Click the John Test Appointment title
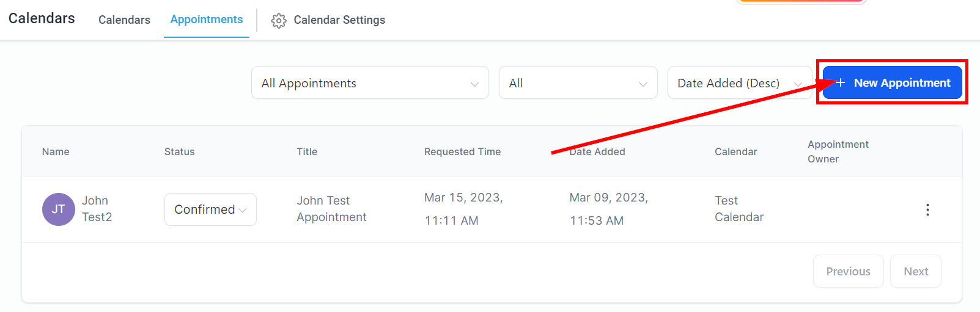Viewport: 980px width, 312px height. pos(331,209)
